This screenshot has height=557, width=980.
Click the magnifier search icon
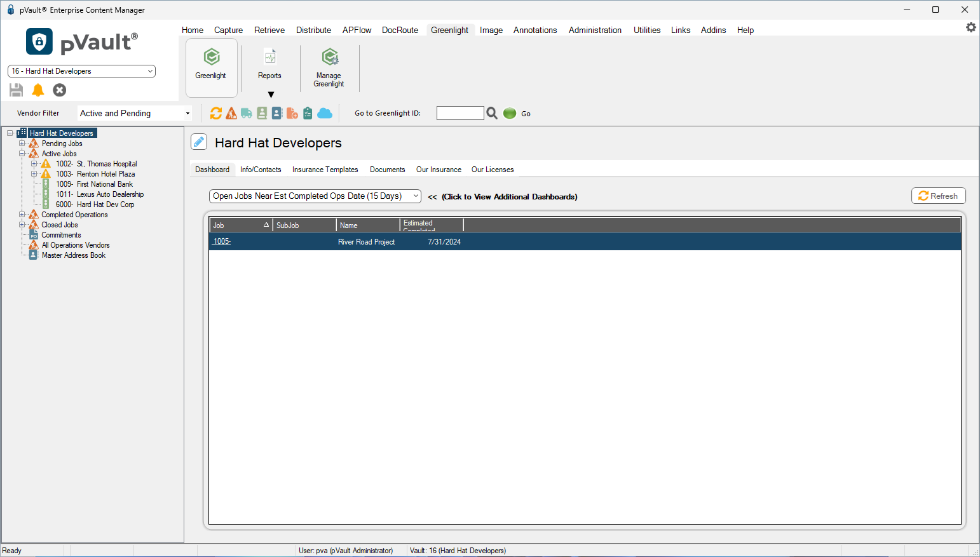(492, 113)
